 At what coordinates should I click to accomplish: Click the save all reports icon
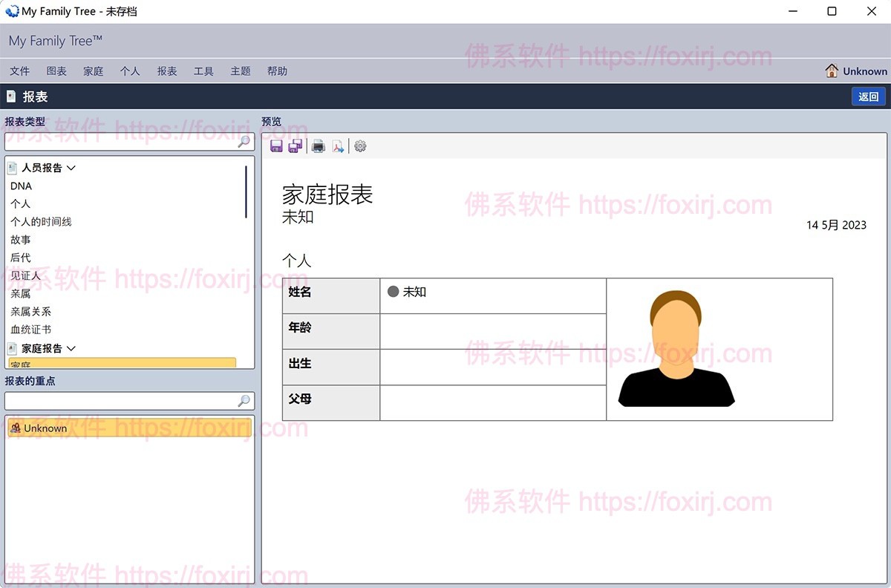tap(295, 146)
